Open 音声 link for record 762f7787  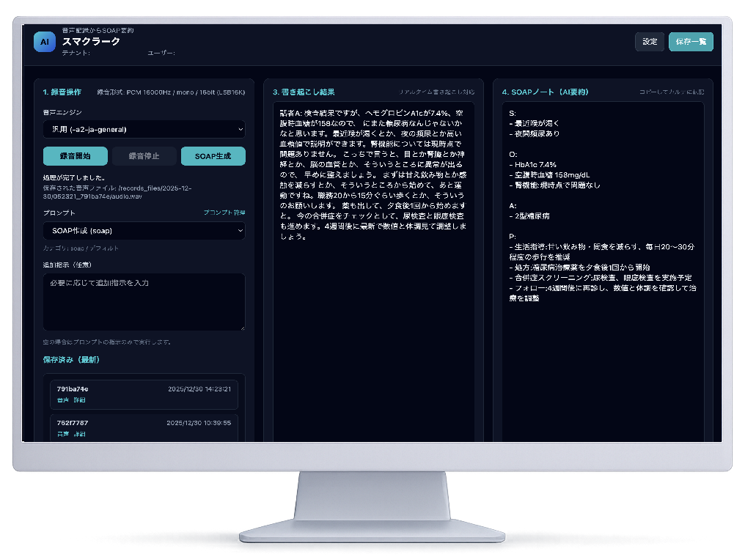tap(62, 434)
